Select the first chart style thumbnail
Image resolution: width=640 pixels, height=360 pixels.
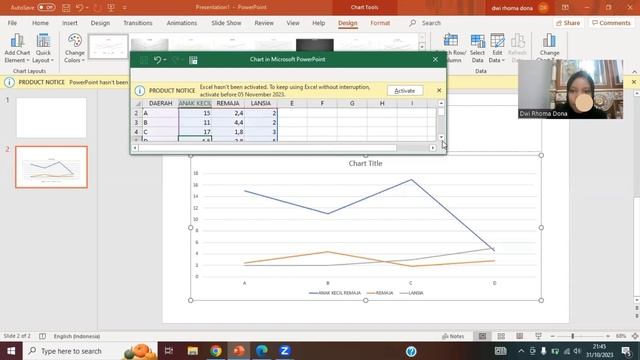coord(108,47)
